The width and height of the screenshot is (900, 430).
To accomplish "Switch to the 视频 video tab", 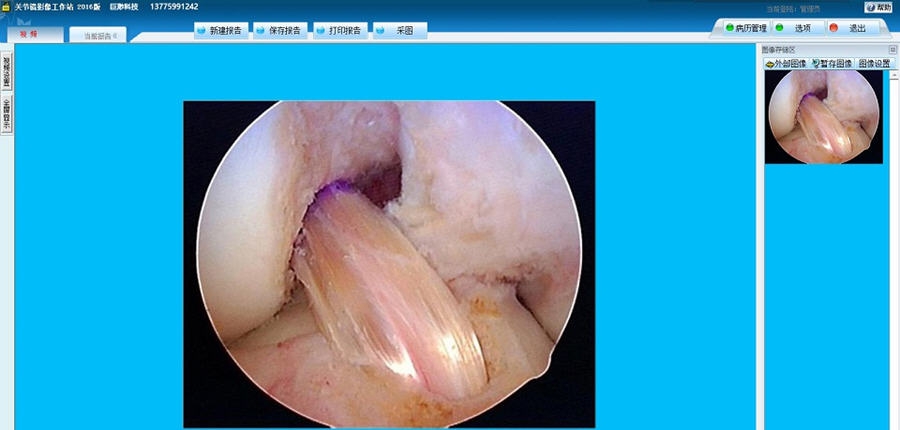I will 35,34.
